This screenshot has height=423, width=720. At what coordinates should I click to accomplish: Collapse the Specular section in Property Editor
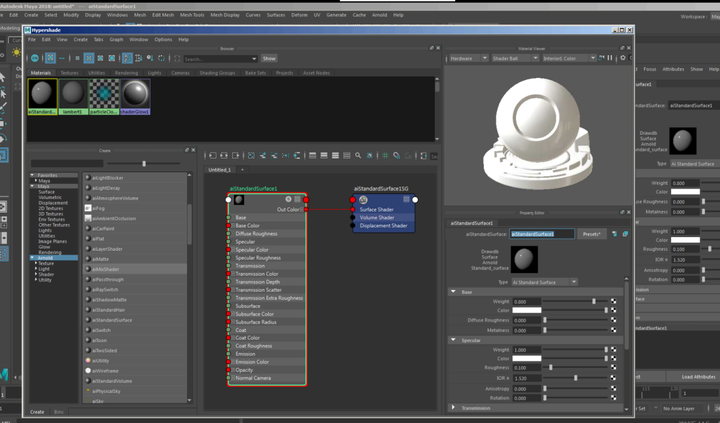click(454, 340)
